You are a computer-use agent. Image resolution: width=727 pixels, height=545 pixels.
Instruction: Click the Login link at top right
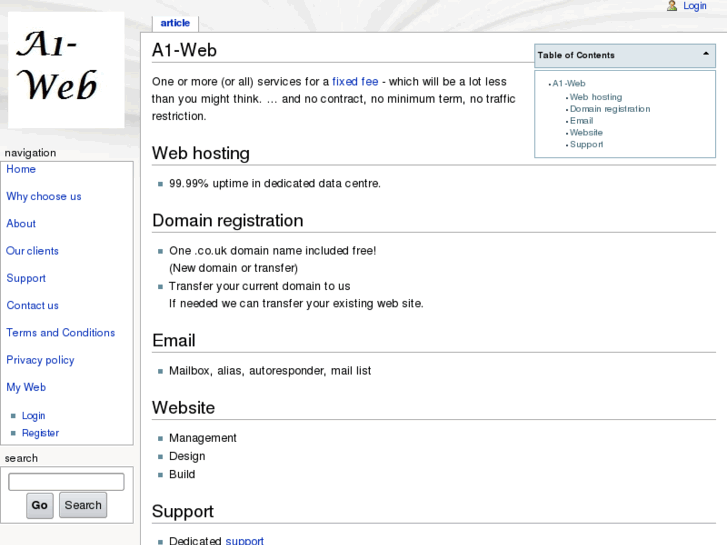pos(695,6)
